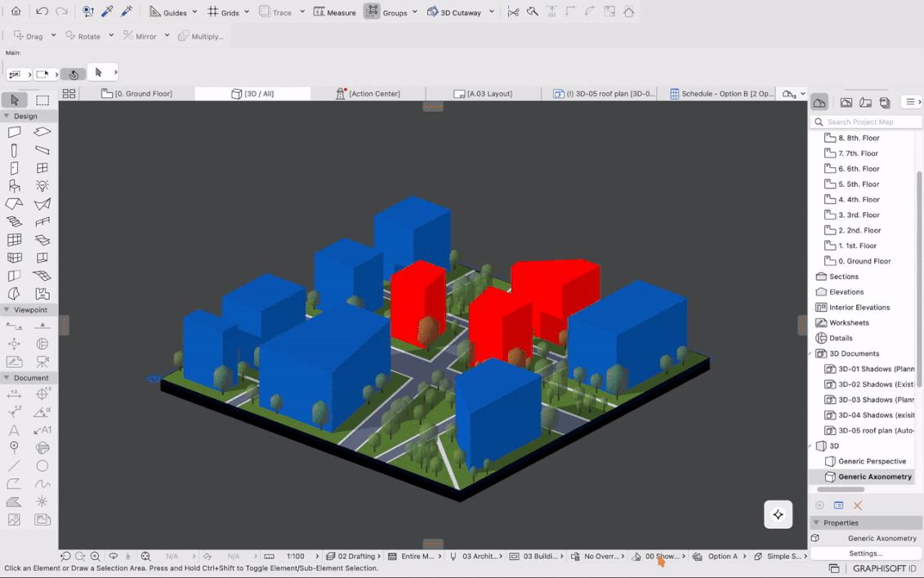Select the Morph tool
This screenshot has width=924, height=578.
[x=14, y=293]
